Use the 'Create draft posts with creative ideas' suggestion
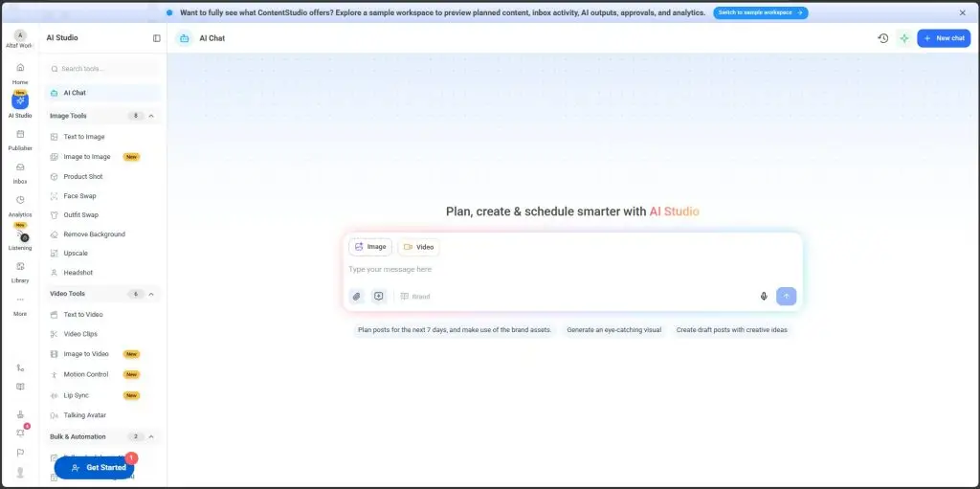This screenshot has width=980, height=489. pos(731,329)
